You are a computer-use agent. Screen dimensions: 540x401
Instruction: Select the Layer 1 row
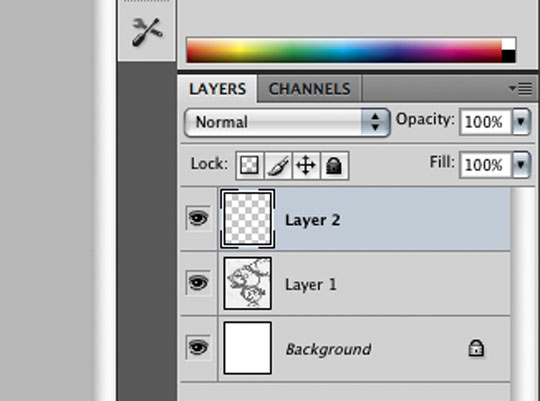(345, 283)
